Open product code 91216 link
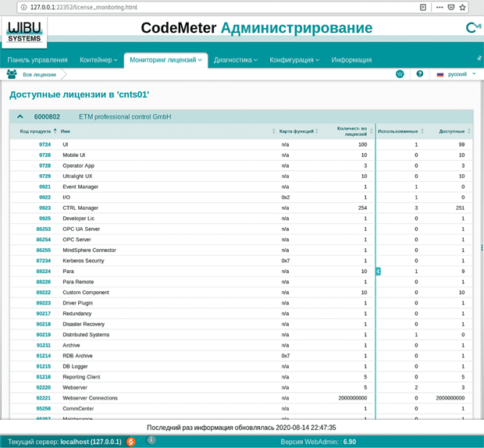Viewport: 484px width, 448px height. pyautogui.click(x=44, y=377)
